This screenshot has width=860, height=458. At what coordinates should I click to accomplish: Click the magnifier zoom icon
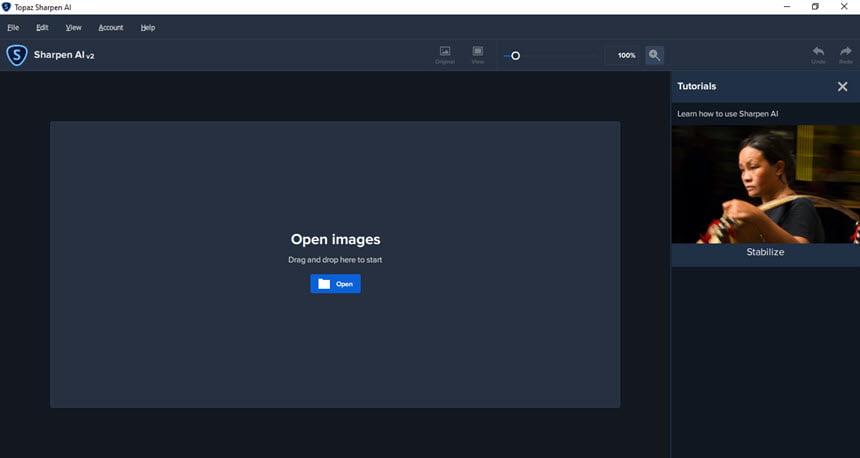[654, 55]
